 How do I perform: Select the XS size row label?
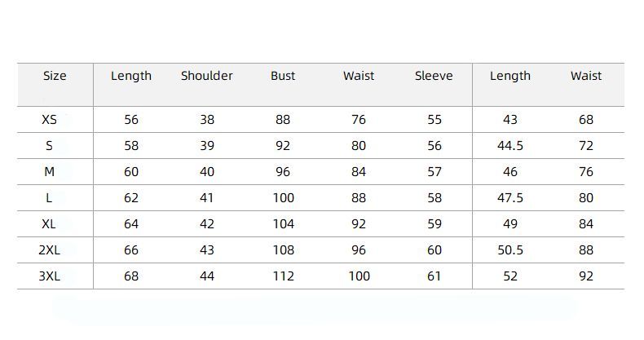(x=50, y=120)
